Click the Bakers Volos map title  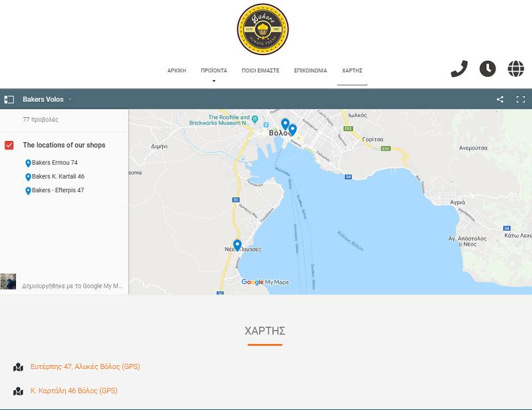pos(43,99)
